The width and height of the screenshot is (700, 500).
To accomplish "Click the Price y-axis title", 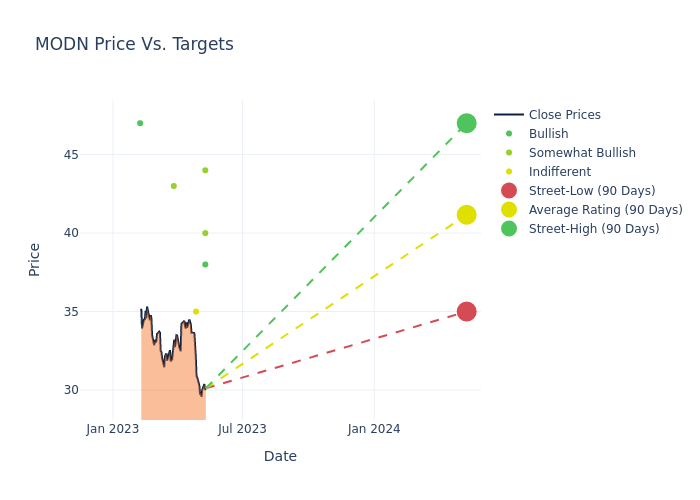I will tap(35, 259).
